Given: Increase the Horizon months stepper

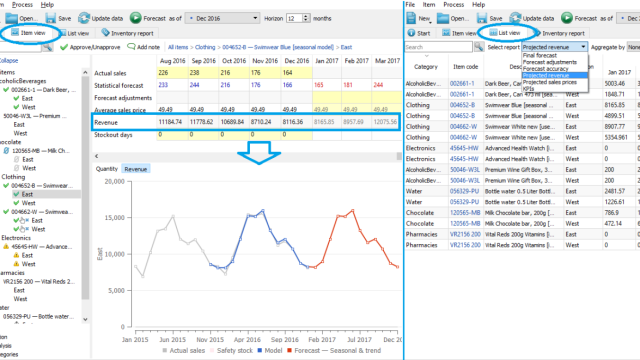Looking at the screenshot, I should pyautogui.click(x=306, y=16).
